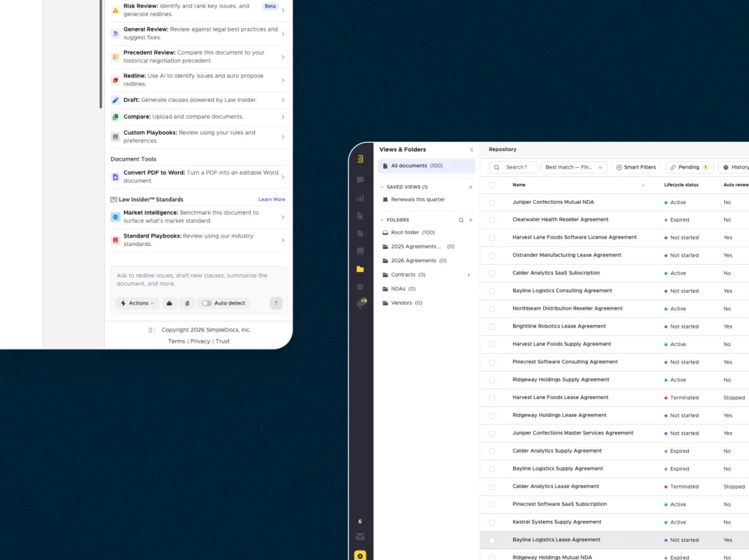Collapse the Views & Folders panel

pyautogui.click(x=471, y=150)
